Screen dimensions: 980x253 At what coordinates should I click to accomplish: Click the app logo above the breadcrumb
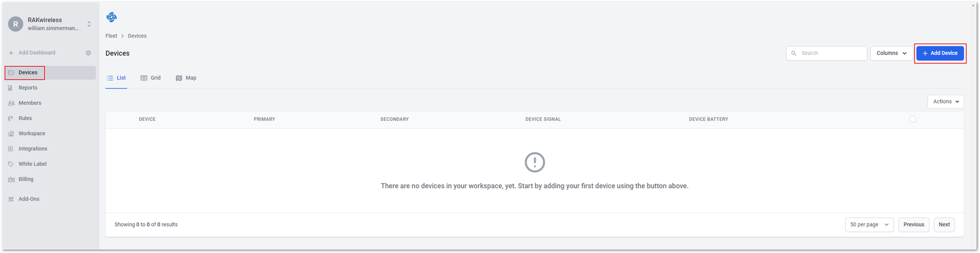(111, 17)
